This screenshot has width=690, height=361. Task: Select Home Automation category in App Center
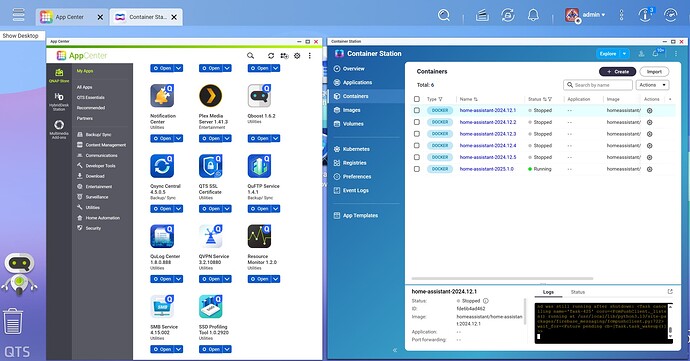coord(103,218)
